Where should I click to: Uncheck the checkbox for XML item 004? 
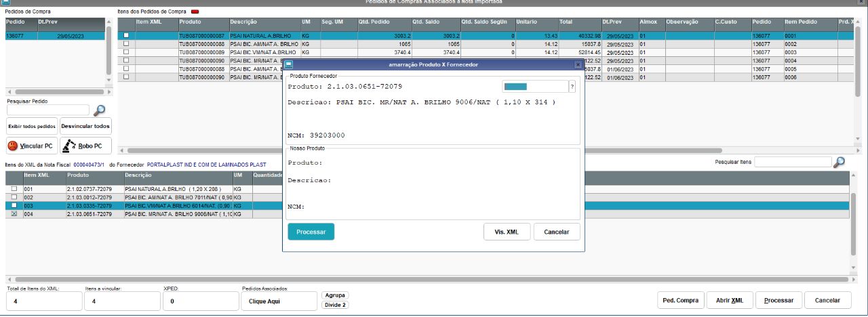click(x=14, y=213)
